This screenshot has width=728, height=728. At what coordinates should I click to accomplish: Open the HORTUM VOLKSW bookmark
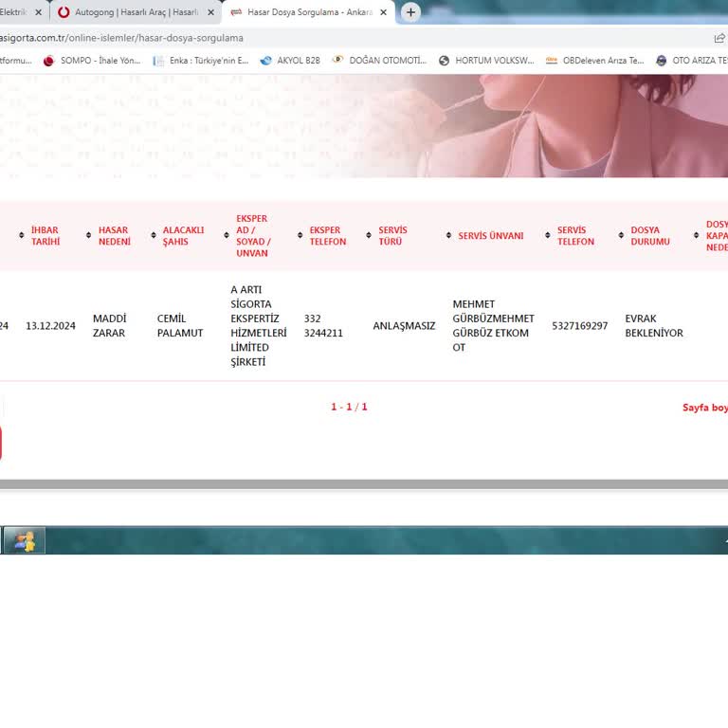coord(486,61)
